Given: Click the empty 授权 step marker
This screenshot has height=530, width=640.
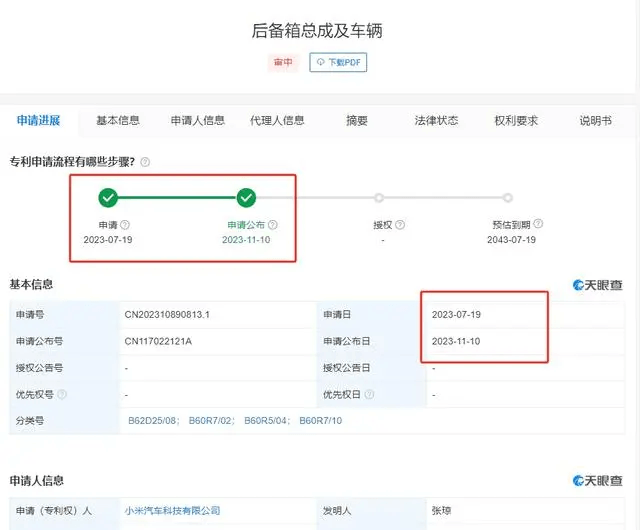Looking at the screenshot, I should click(x=379, y=198).
